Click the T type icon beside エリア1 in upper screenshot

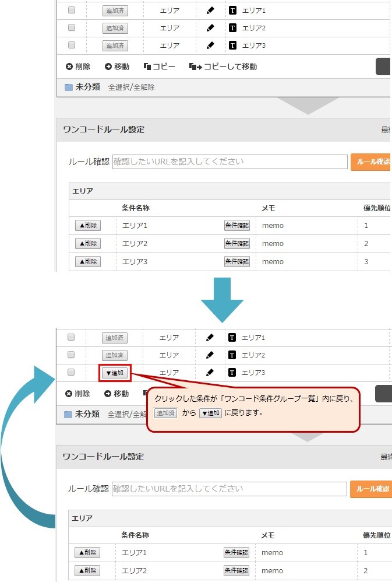click(x=232, y=10)
